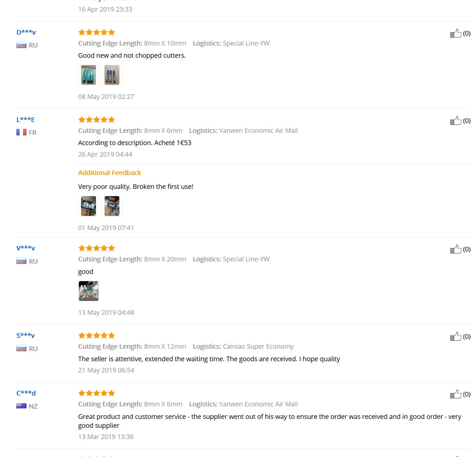Mark V***v's review as helpful
Viewport: 476px width, 457px height.
tap(455, 249)
